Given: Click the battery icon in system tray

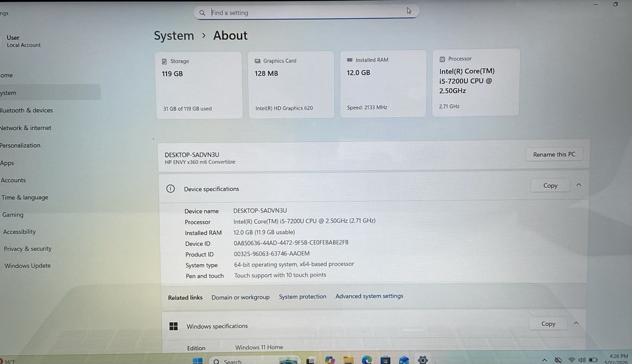Looking at the screenshot, I should point(593,360).
